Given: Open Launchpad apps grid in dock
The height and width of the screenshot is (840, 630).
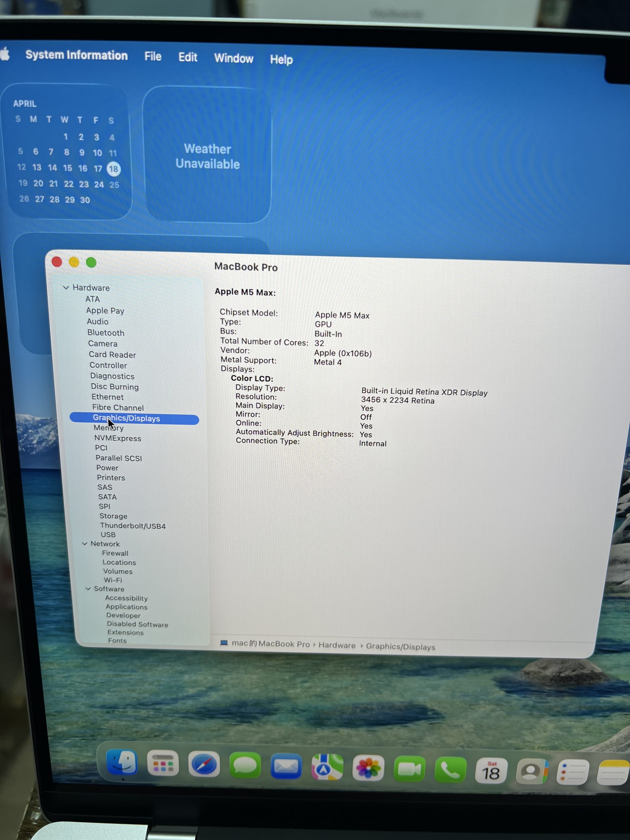Looking at the screenshot, I should tap(163, 764).
